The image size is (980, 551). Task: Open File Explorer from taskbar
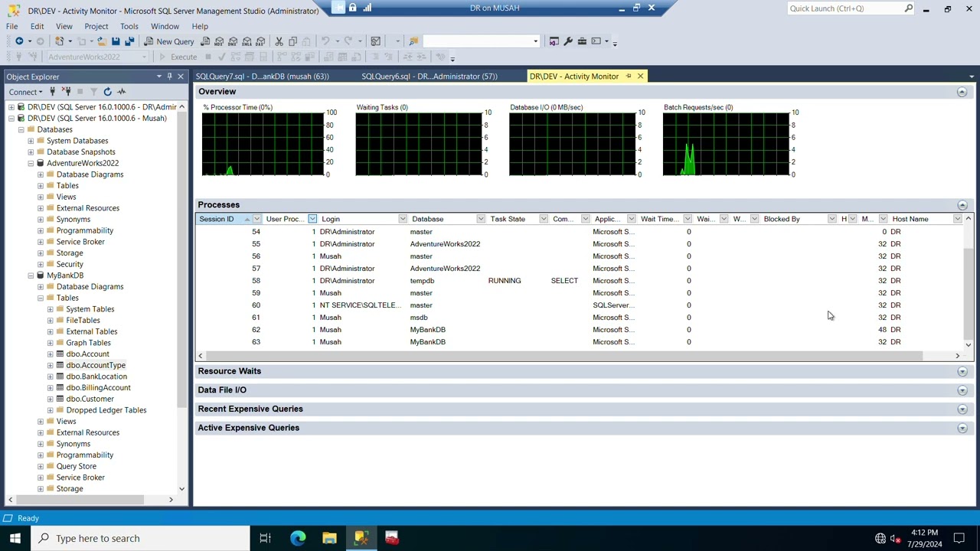tap(329, 538)
